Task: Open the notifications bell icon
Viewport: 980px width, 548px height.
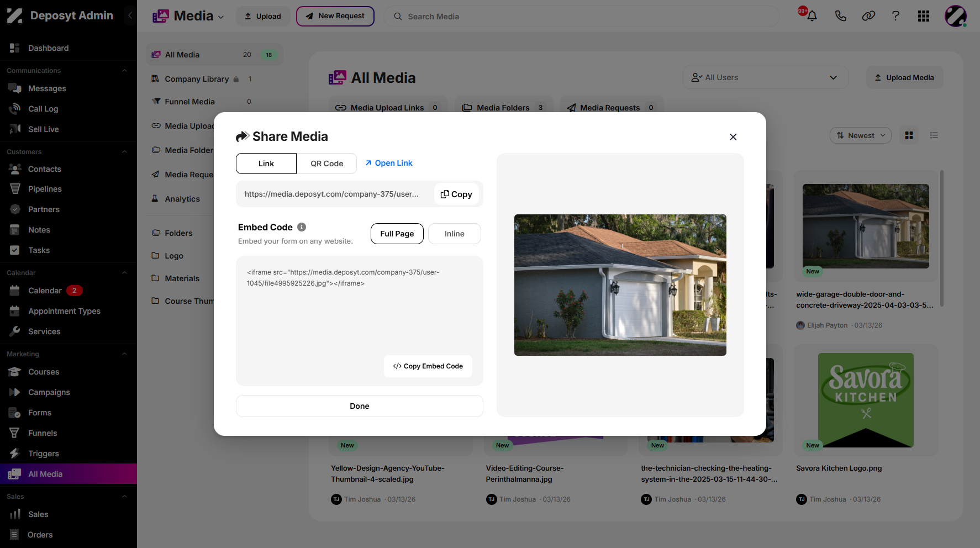Action: click(x=812, y=16)
